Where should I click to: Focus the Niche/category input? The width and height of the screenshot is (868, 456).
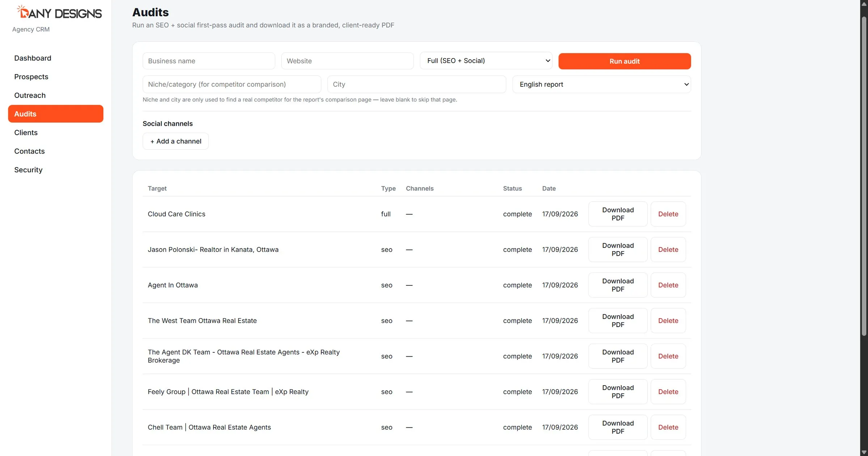[232, 84]
